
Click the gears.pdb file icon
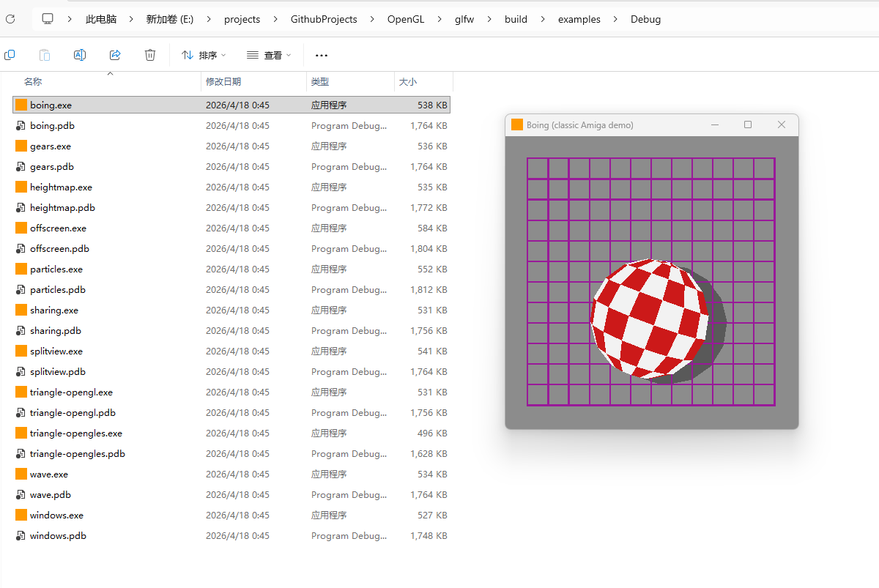21,166
